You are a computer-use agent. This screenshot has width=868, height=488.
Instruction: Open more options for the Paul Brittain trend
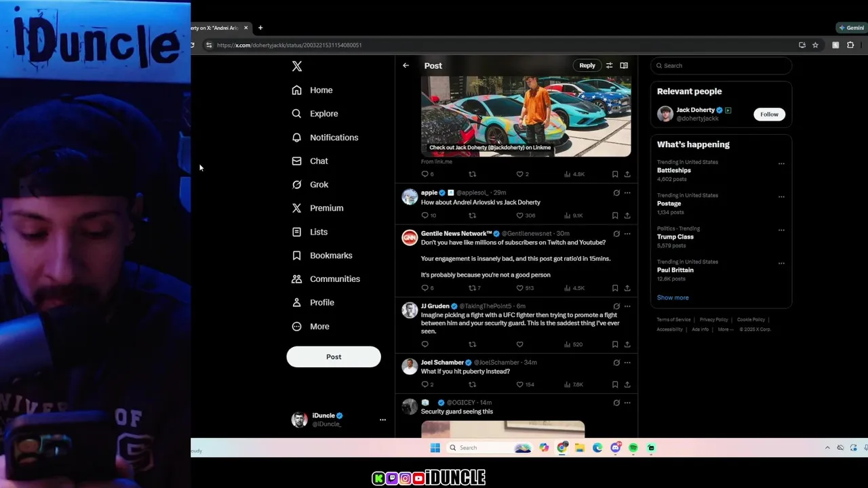(x=781, y=263)
